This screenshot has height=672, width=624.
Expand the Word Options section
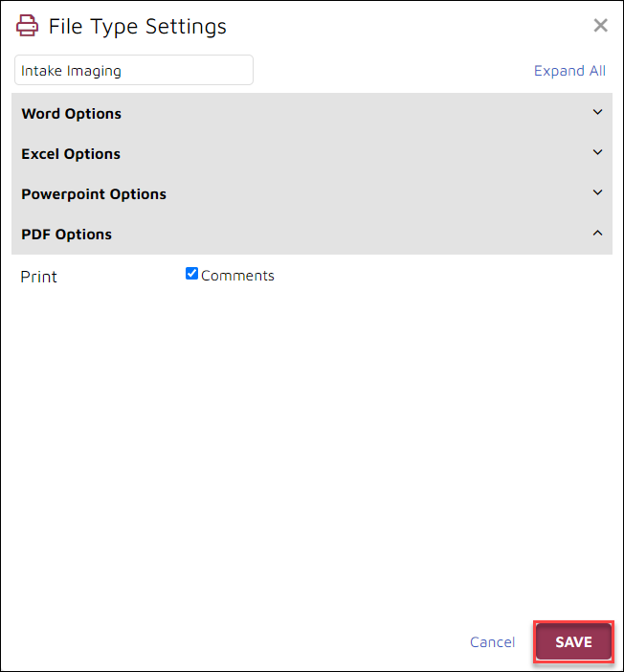click(312, 114)
